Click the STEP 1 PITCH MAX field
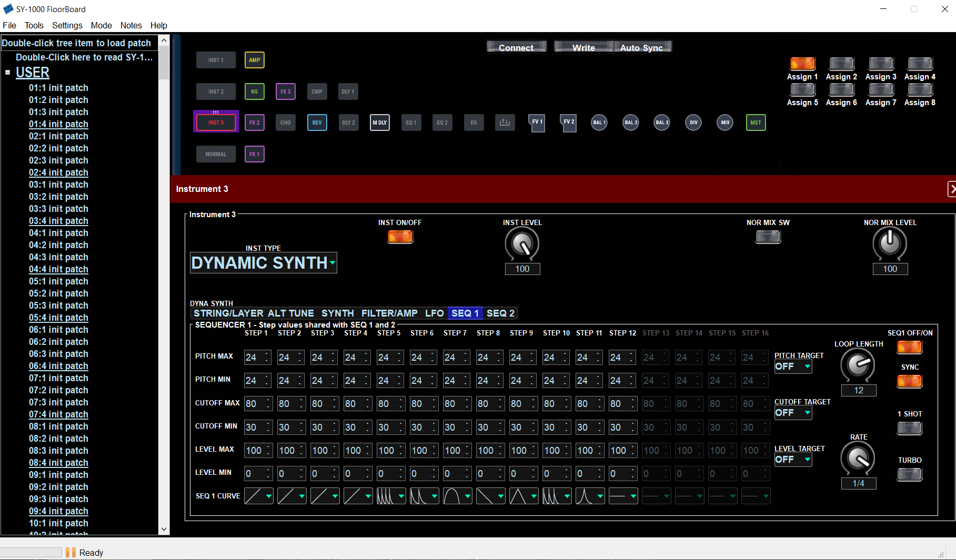Screen dimensions: 956x560 pos(258,357)
